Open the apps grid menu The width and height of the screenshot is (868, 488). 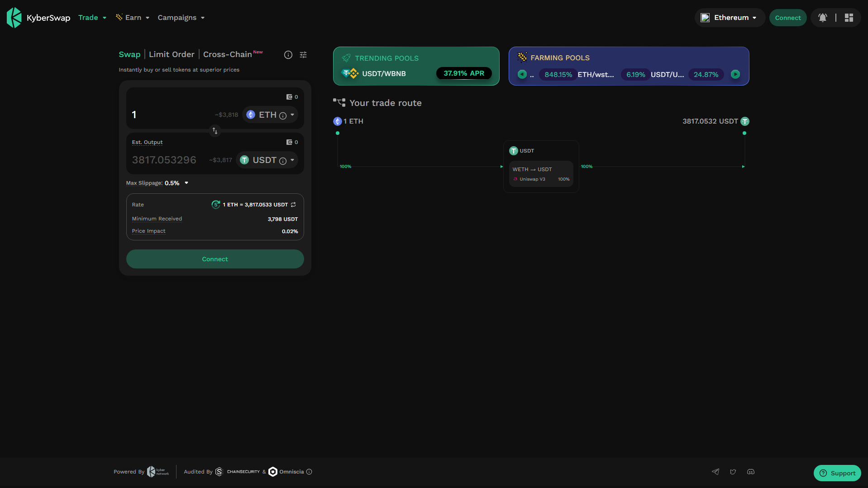click(849, 18)
